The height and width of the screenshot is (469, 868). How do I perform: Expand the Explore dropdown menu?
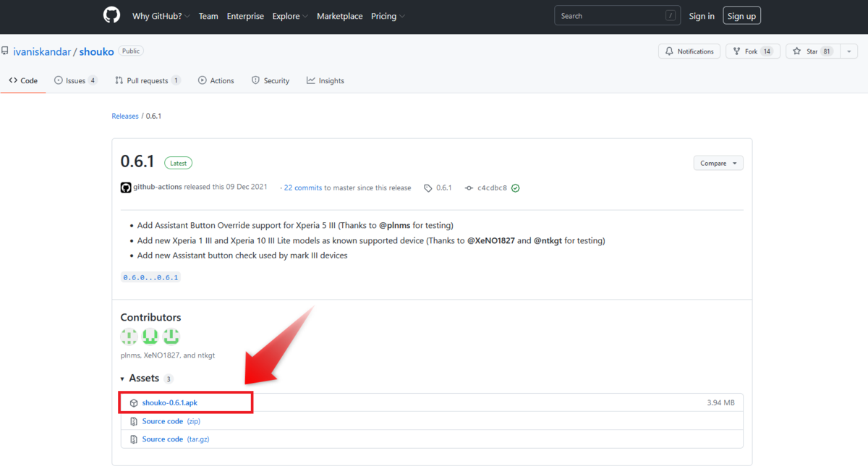pyautogui.click(x=290, y=16)
